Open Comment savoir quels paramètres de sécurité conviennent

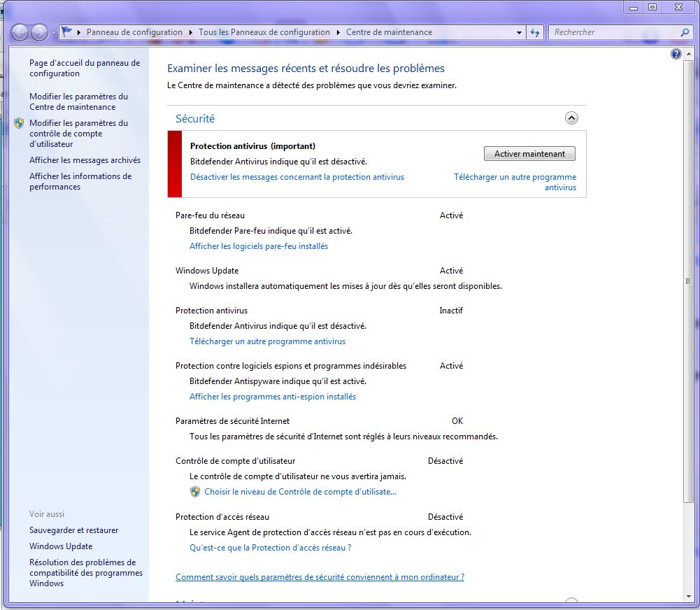(320, 577)
